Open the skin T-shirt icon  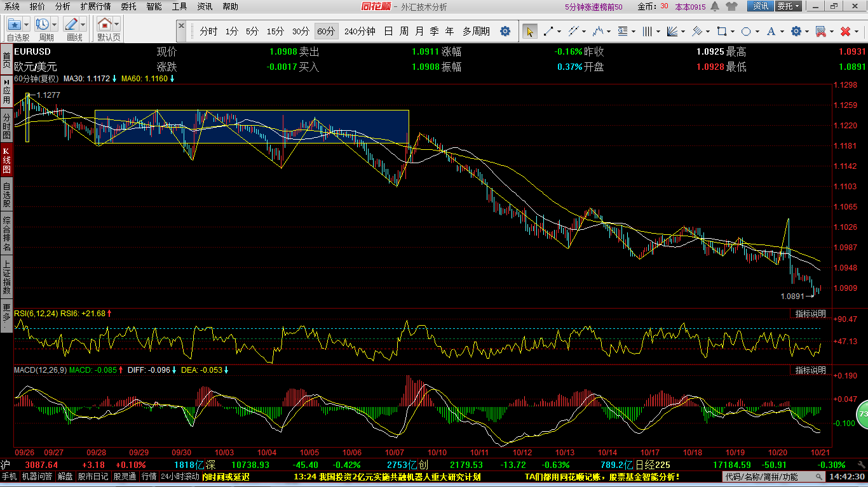pos(732,6)
